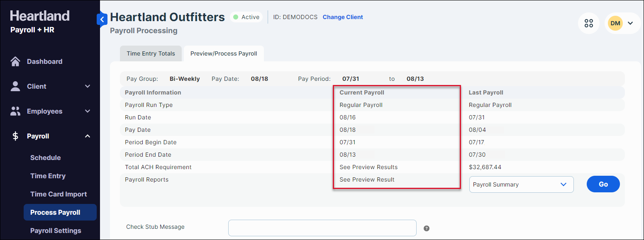The height and width of the screenshot is (240, 644).
Task: Click the Payroll dollar sign icon
Action: coord(15,136)
